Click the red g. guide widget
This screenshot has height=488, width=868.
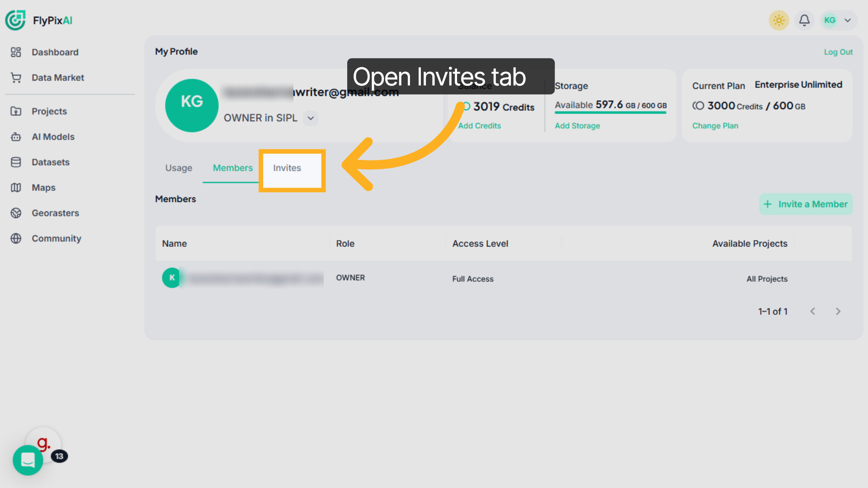point(44,443)
